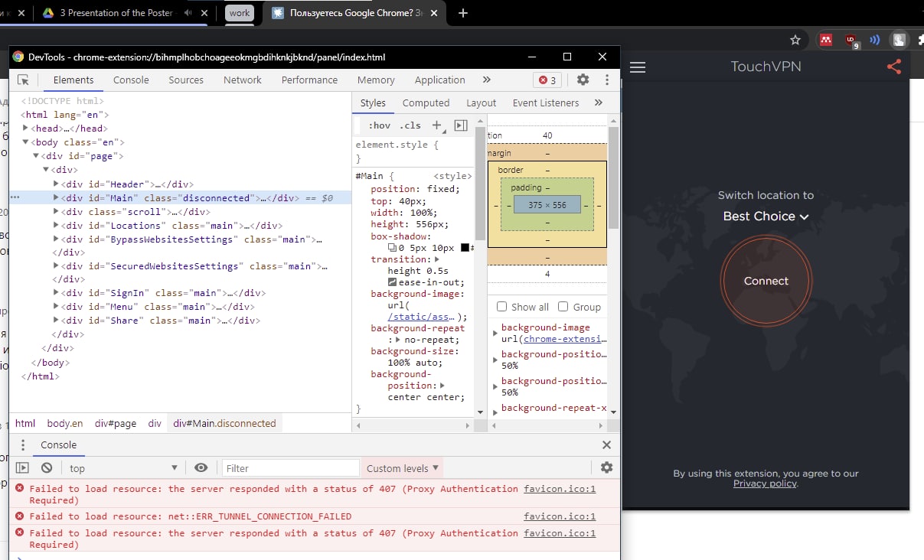Open DevTools three-dot customize menu
Image resolution: width=924 pixels, height=560 pixels.
tap(607, 80)
